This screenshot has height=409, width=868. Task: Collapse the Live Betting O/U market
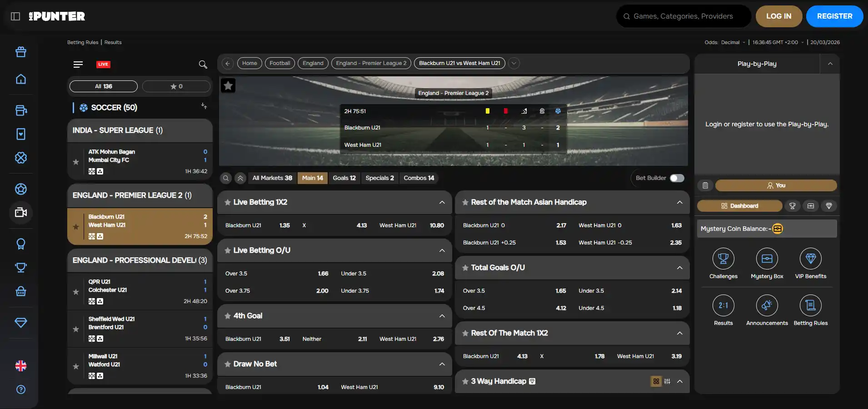tap(442, 250)
